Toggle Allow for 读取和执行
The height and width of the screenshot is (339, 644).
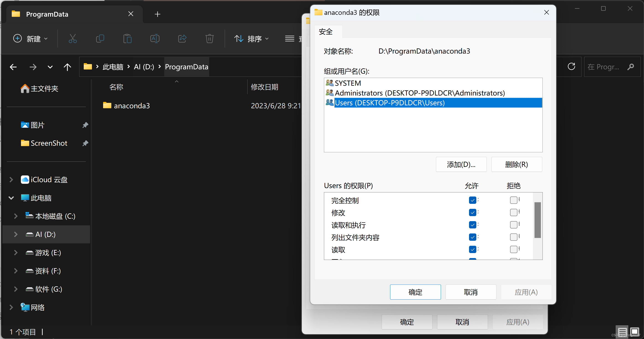[x=472, y=225]
